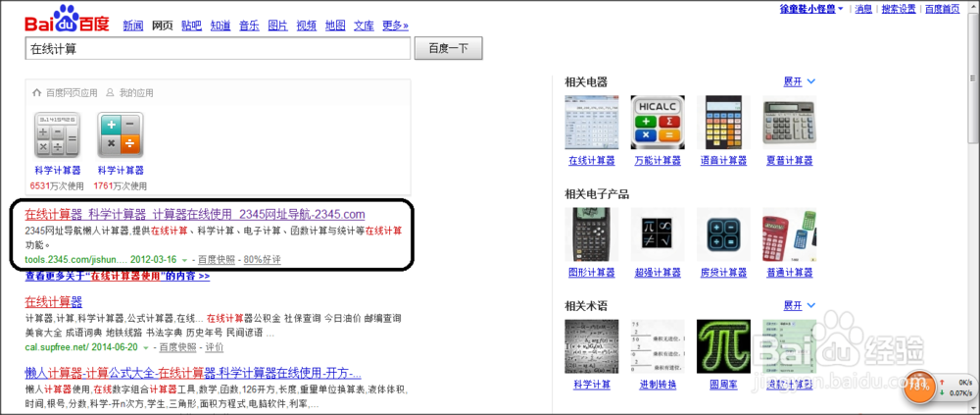Viewport: 980px width, 415px height.
Task: Click the 在线计算器 thumbnail under 相关电器
Action: coord(591,122)
